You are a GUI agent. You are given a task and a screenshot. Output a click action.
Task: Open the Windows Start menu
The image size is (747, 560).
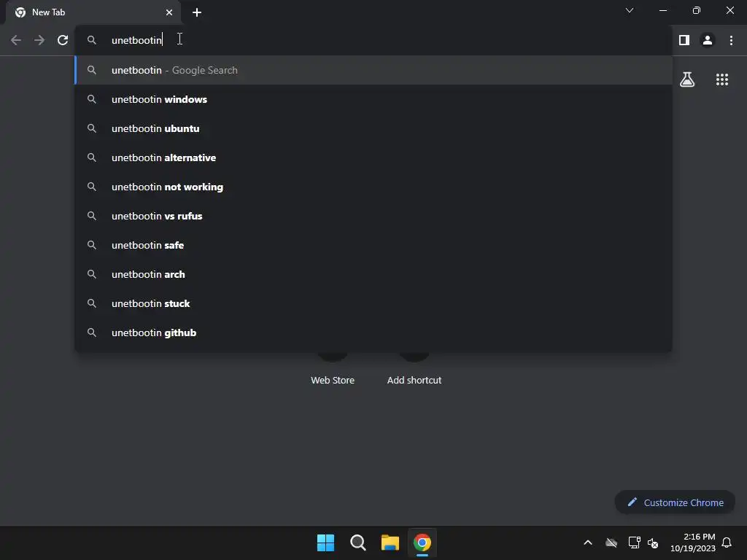pos(325,542)
